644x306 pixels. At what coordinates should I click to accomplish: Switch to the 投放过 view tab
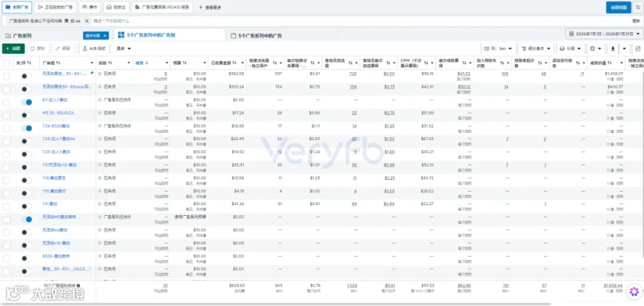click(116, 7)
